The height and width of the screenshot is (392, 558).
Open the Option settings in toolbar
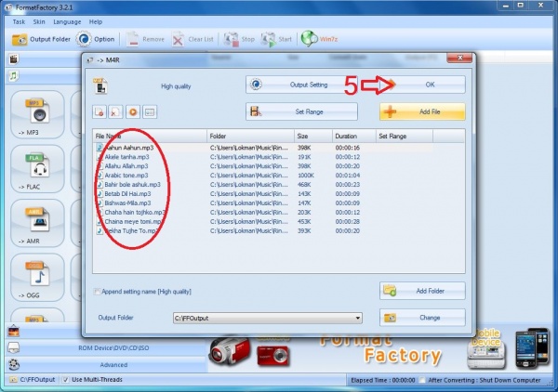[x=96, y=39]
